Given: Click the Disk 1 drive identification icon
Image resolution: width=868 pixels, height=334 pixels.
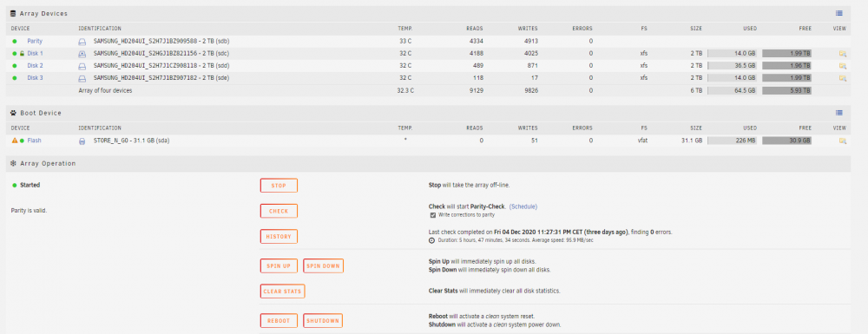Looking at the screenshot, I should click(82, 54).
